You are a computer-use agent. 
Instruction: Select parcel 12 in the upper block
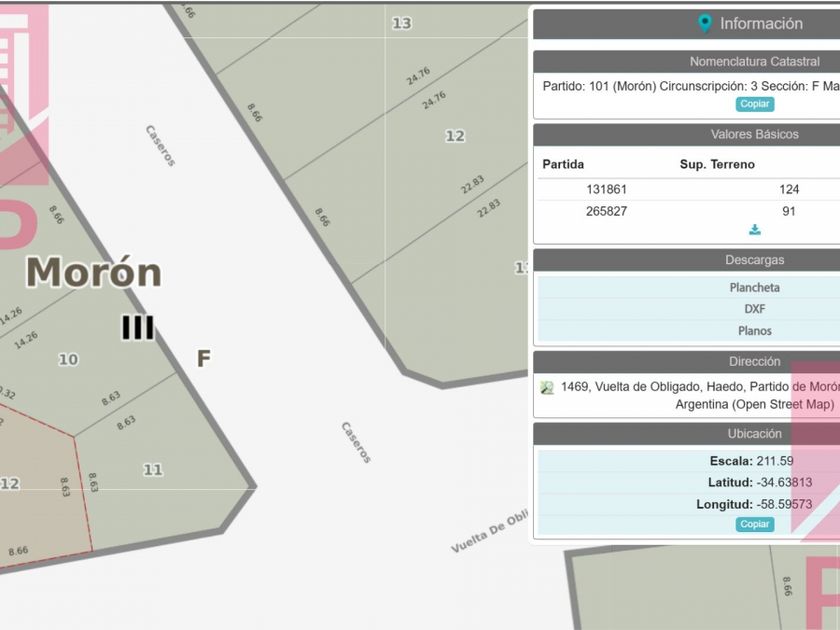click(455, 136)
